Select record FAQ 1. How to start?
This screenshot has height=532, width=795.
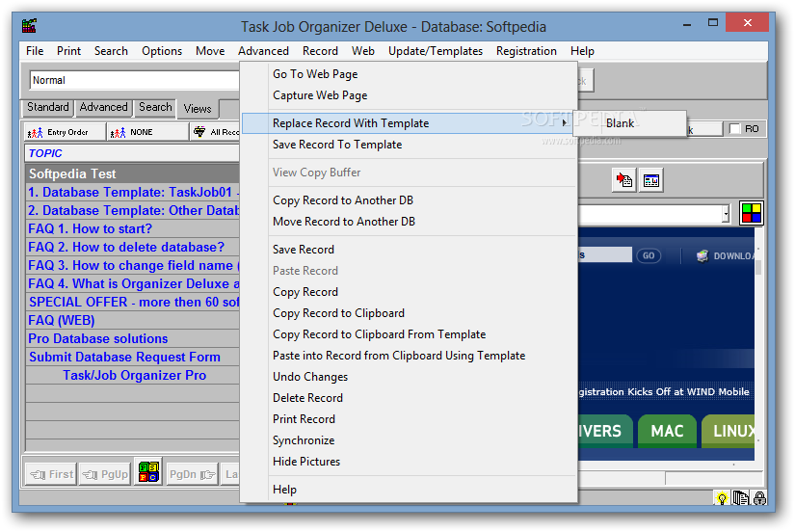132,228
